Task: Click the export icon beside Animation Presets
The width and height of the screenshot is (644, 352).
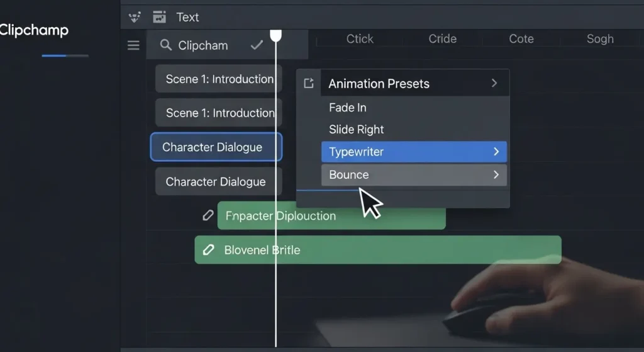Action: (308, 84)
